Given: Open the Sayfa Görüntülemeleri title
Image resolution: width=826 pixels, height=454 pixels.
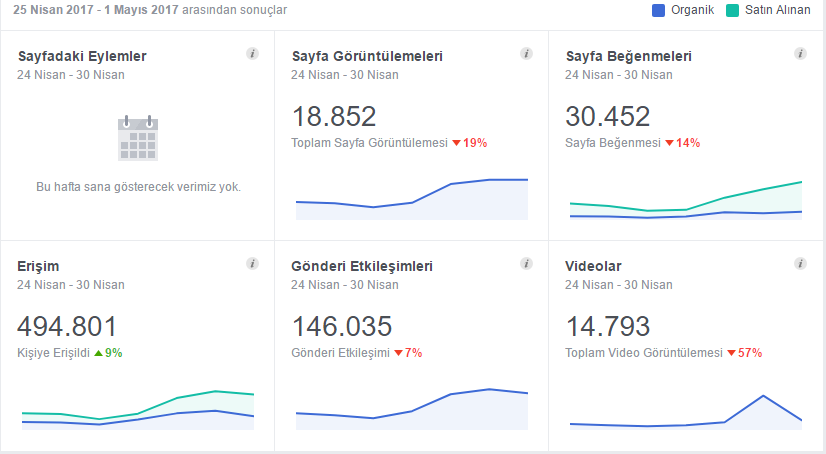Looking at the screenshot, I should (367, 56).
